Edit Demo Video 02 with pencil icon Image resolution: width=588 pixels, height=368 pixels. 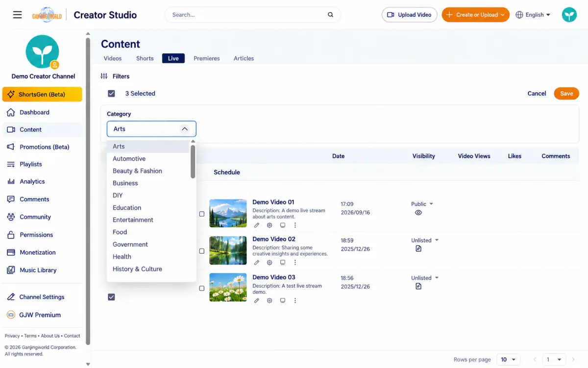[257, 263]
